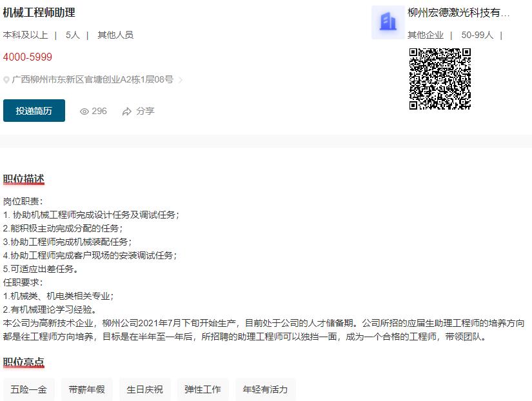Click the 分享 share label
The height and width of the screenshot is (401, 532).
(145, 111)
